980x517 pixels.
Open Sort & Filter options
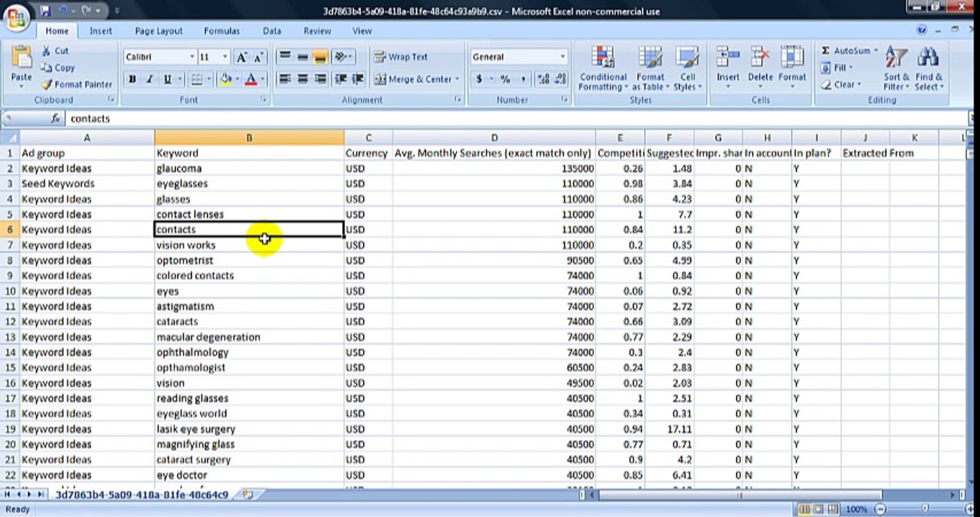pyautogui.click(x=897, y=69)
